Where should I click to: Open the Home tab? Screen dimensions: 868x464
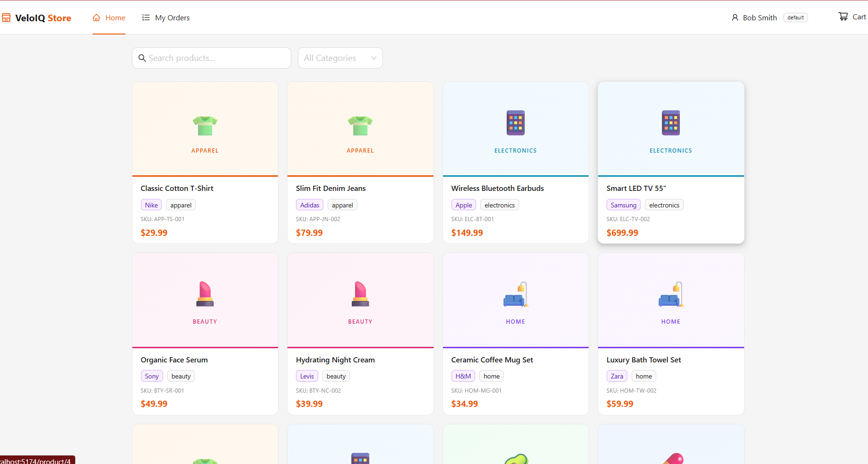[109, 17]
